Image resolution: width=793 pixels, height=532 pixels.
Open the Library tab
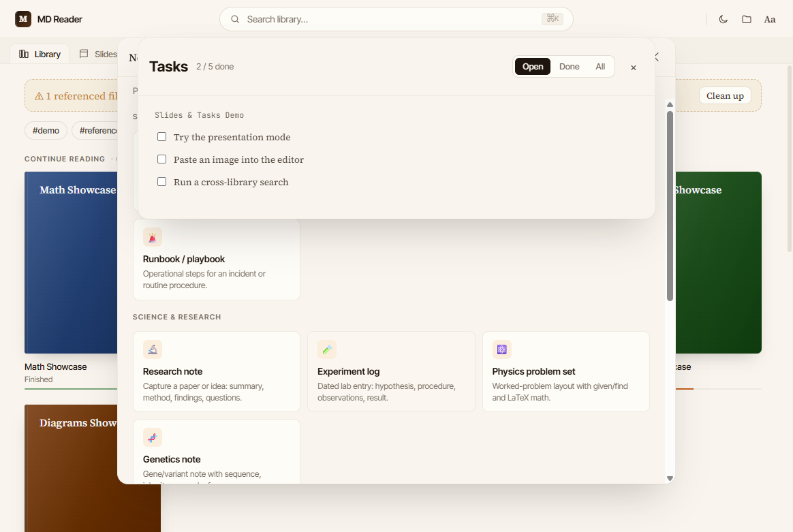click(x=40, y=54)
